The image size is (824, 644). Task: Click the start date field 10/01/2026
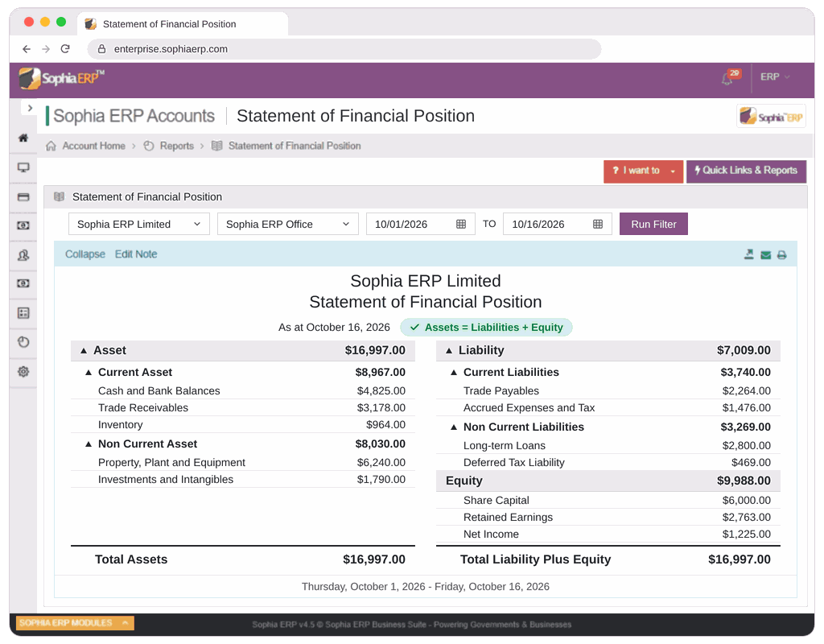click(420, 224)
